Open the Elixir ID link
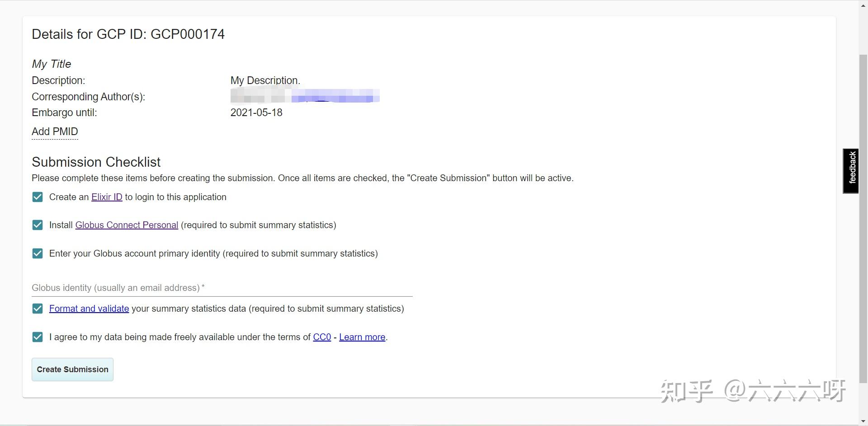The width and height of the screenshot is (868, 426). [x=107, y=197]
